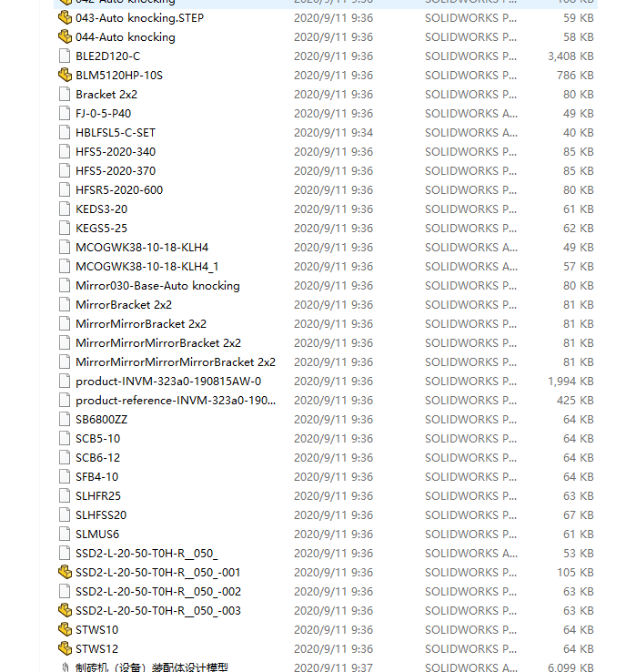Click the SLMUS6 file icon
Screen dimensions: 626x672
(65, 534)
